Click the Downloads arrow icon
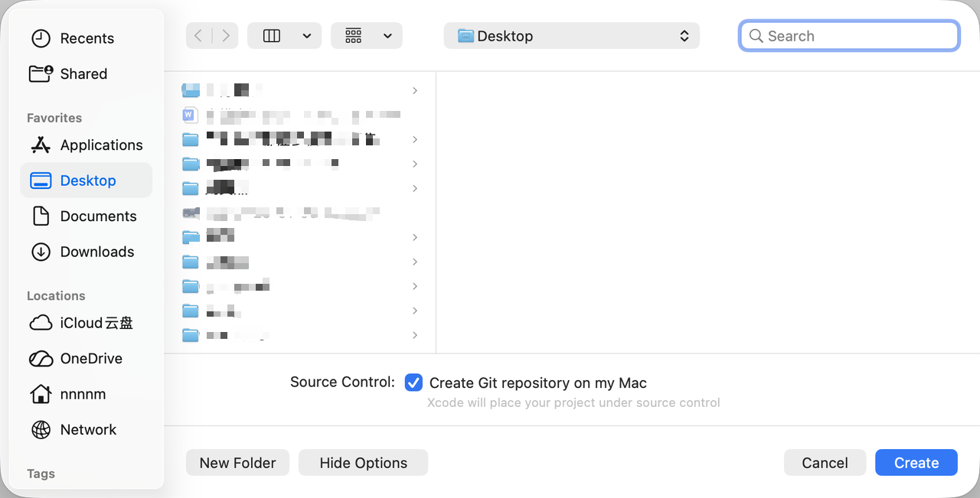The width and height of the screenshot is (980, 498). coord(41,252)
